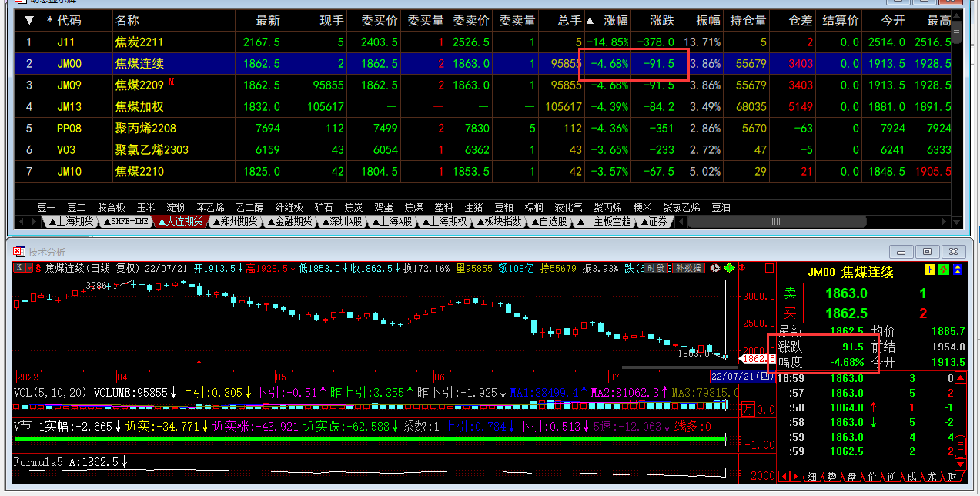Click the green lightning icon in quote panel
The image size is (980, 496).
click(944, 270)
